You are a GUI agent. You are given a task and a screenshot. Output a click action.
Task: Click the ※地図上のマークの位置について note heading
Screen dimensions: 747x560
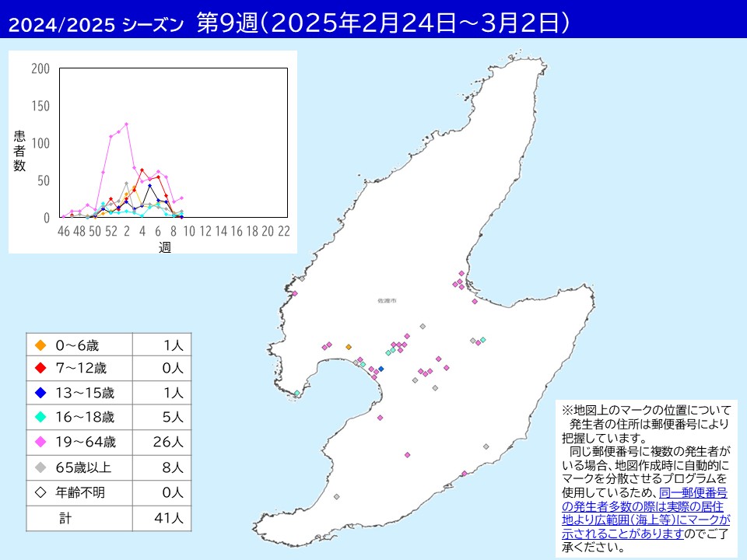tap(646, 410)
